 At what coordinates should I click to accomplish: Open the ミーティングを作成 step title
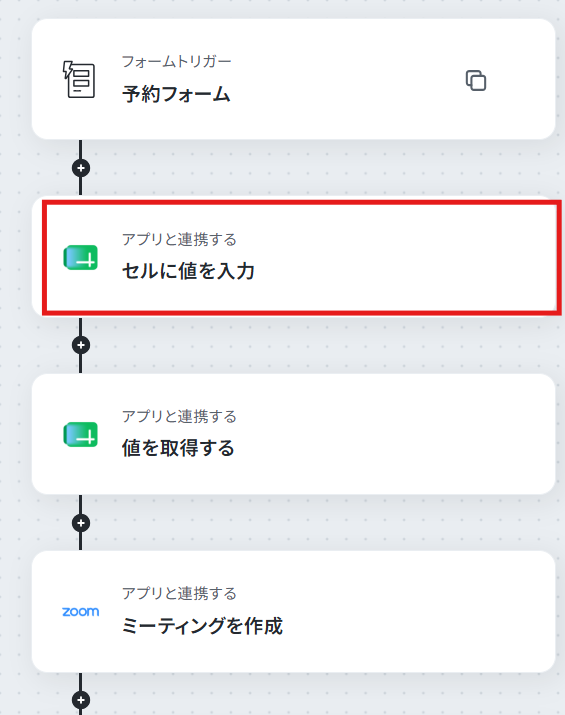(x=202, y=625)
